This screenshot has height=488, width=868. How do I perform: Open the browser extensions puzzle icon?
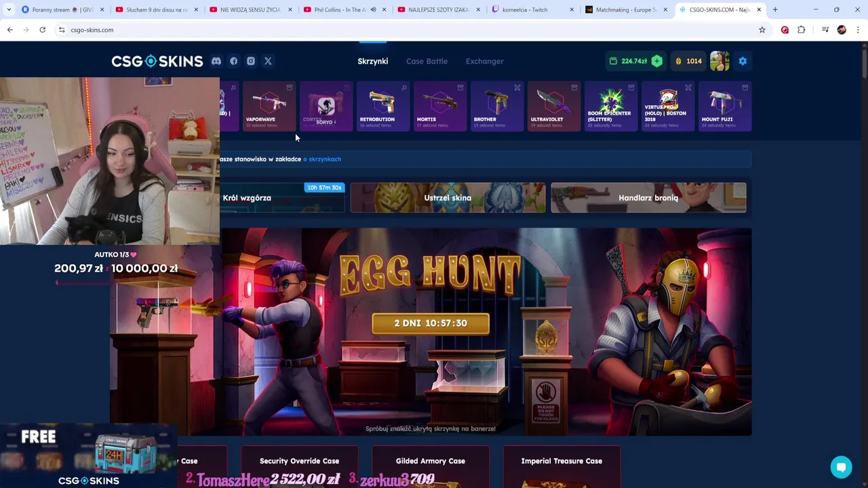click(x=802, y=30)
